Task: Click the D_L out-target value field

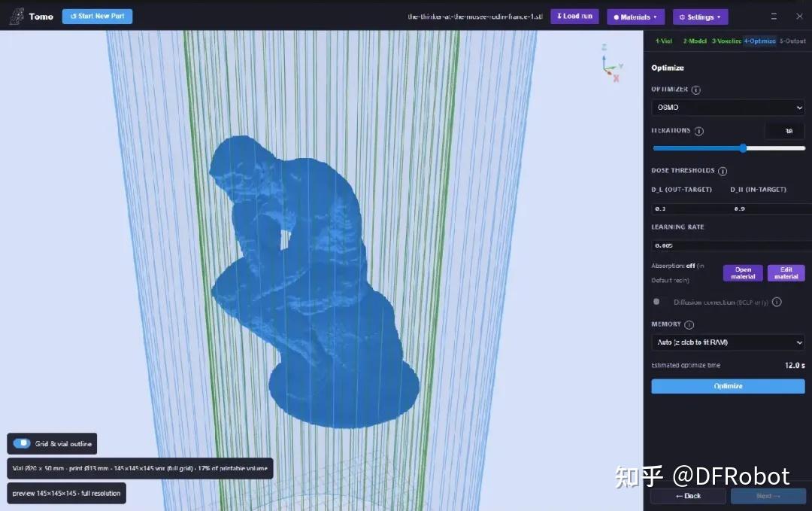Action: pyautogui.click(x=689, y=209)
